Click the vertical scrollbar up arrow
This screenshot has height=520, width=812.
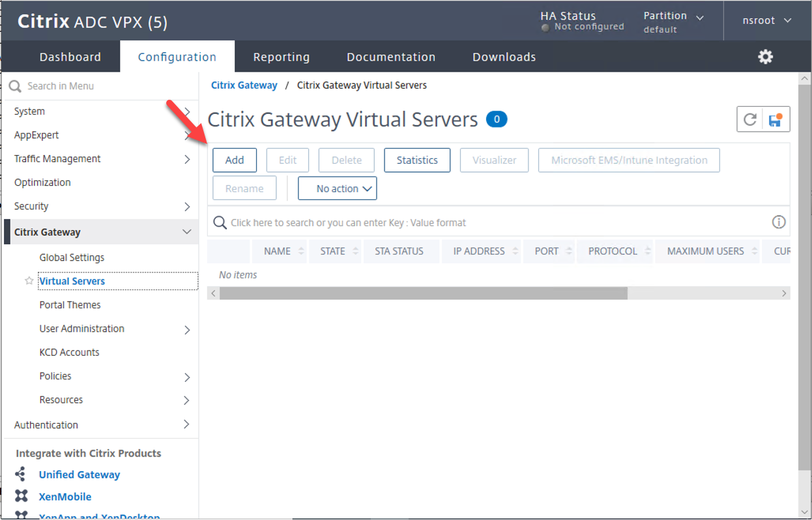805,78
